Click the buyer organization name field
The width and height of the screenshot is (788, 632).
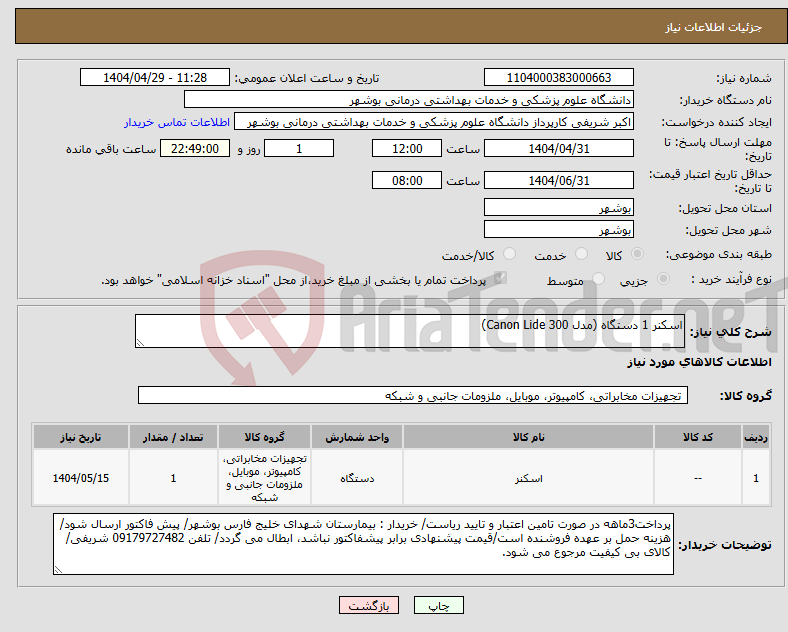(x=409, y=99)
